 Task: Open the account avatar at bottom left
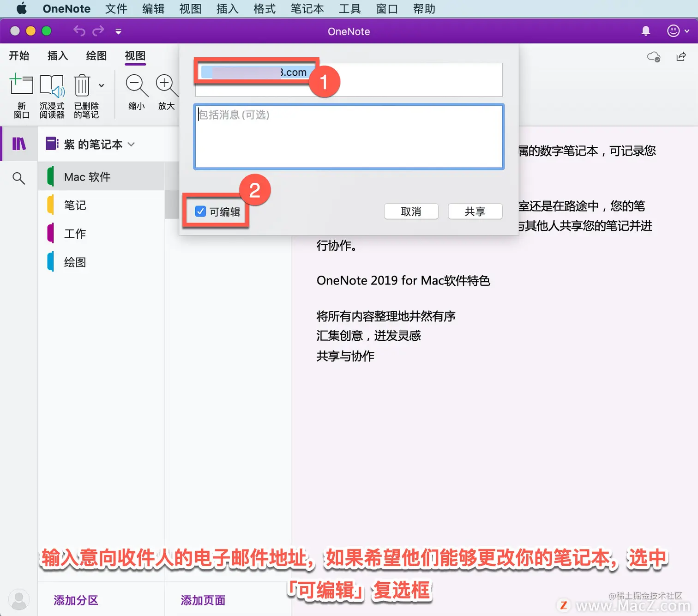pos(19,599)
